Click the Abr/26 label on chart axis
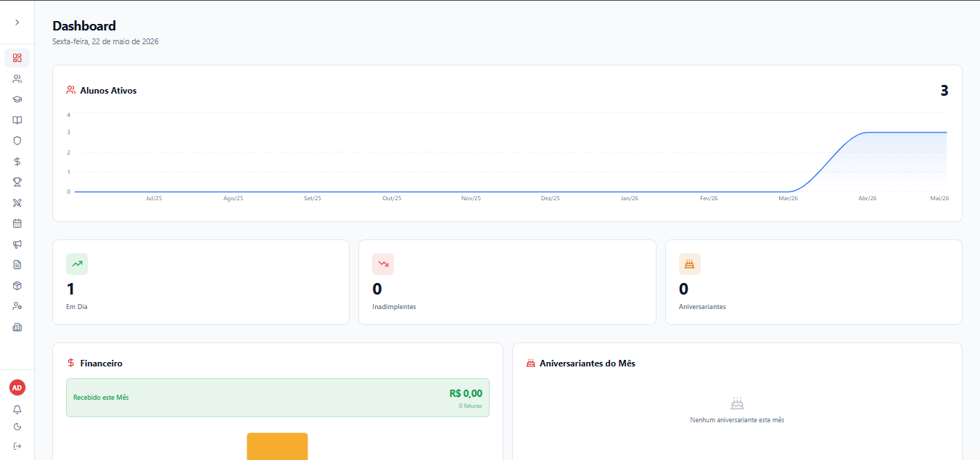Image resolution: width=980 pixels, height=460 pixels. click(x=868, y=198)
